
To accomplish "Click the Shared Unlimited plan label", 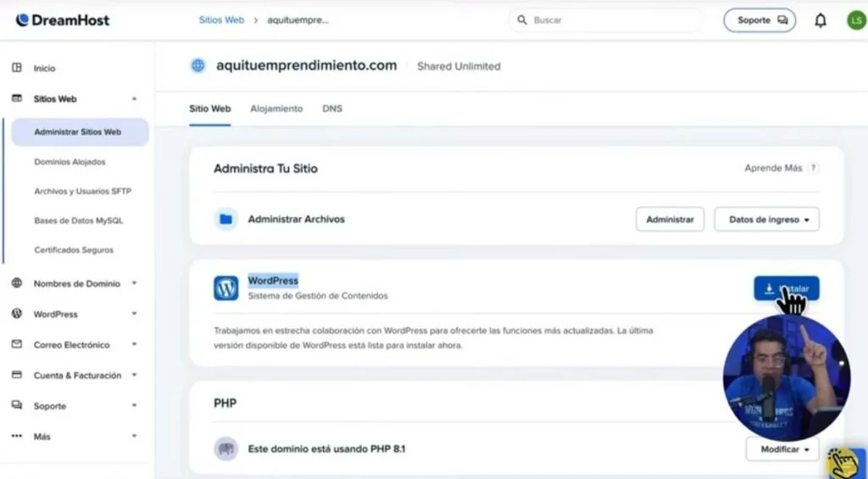I will 459,66.
